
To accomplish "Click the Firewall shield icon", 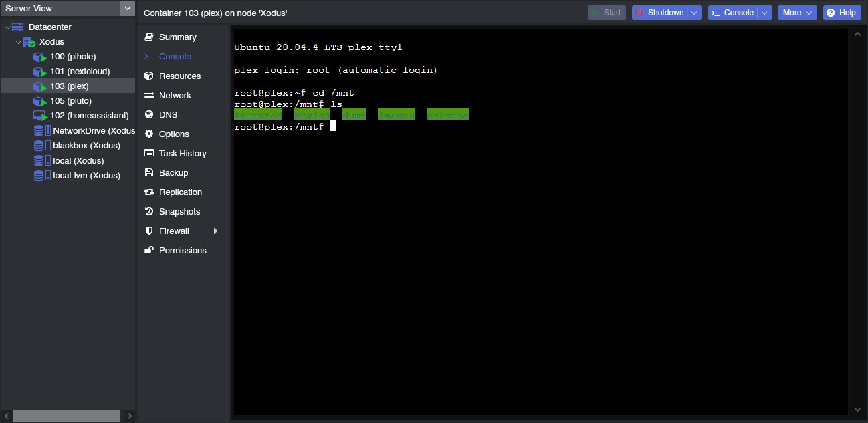I will click(x=148, y=231).
